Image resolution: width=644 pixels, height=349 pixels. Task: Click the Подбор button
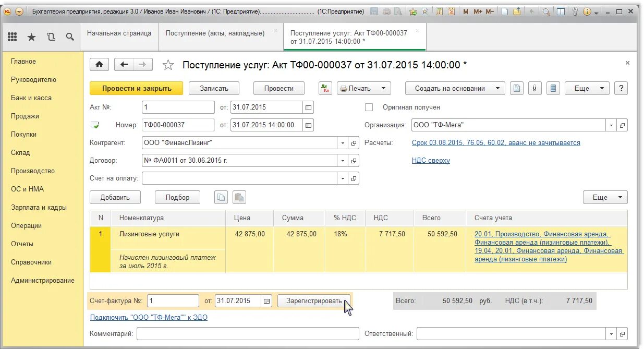(x=178, y=197)
